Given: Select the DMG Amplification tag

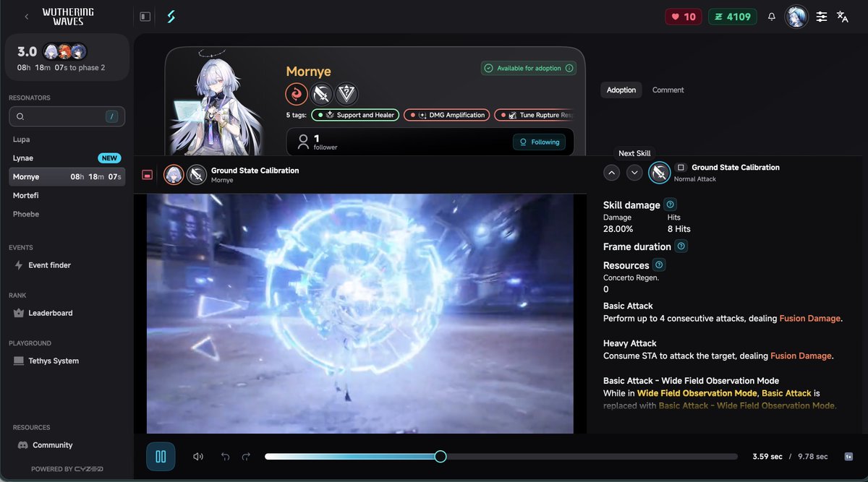Looking at the screenshot, I should coord(447,115).
